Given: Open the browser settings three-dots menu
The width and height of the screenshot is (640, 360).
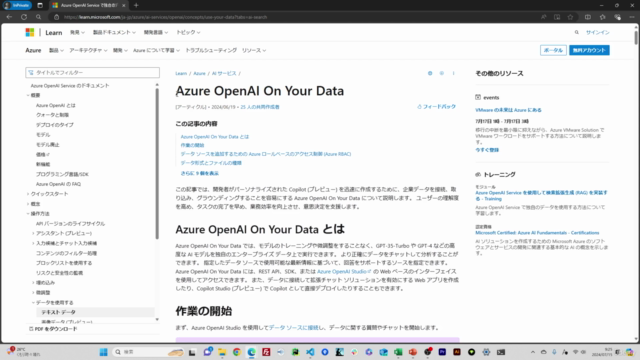Looking at the screenshot, I should coord(632,17).
